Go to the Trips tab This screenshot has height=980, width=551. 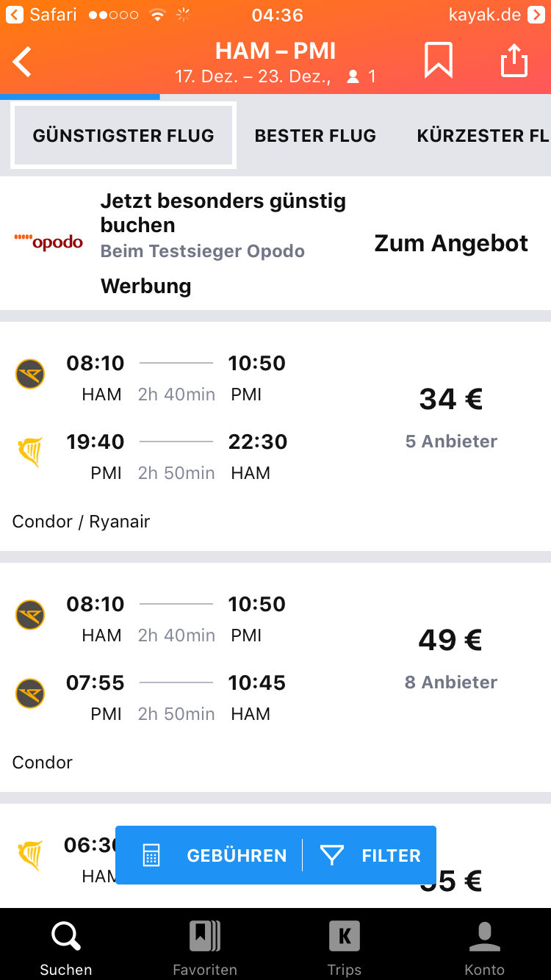(x=344, y=948)
